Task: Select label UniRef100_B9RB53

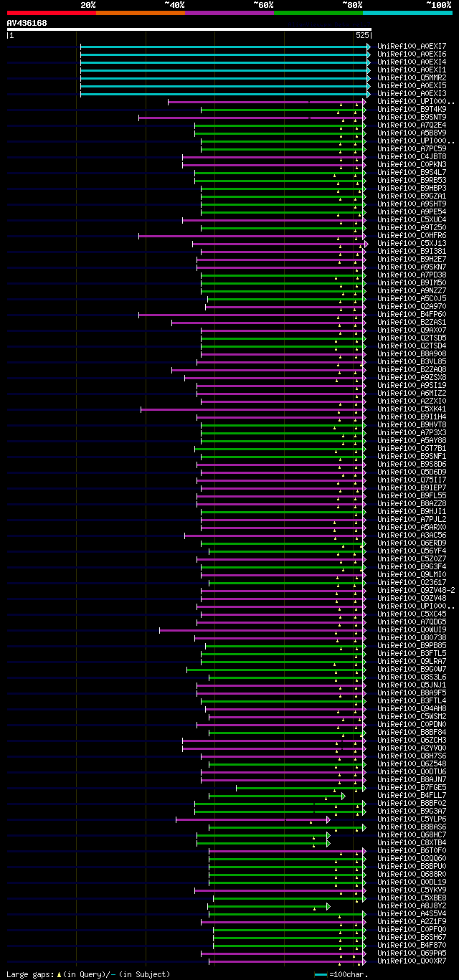Action: coord(412,180)
